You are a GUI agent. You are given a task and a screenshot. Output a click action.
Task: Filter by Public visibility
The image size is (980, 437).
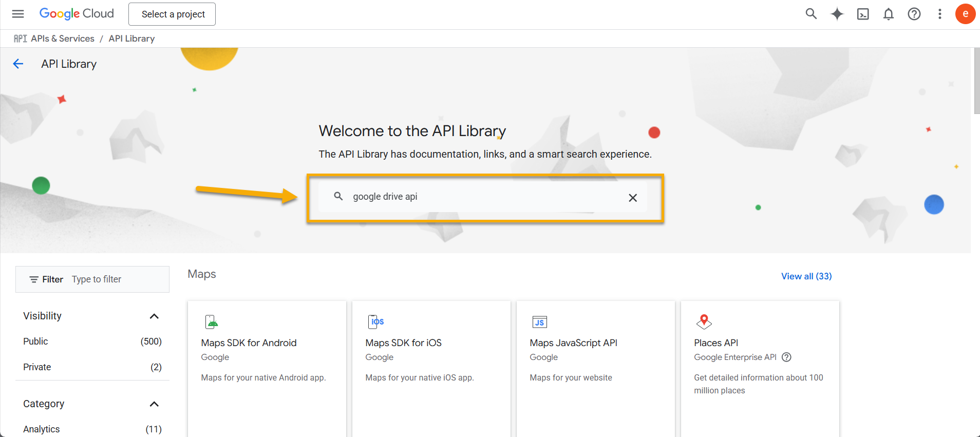92,341
